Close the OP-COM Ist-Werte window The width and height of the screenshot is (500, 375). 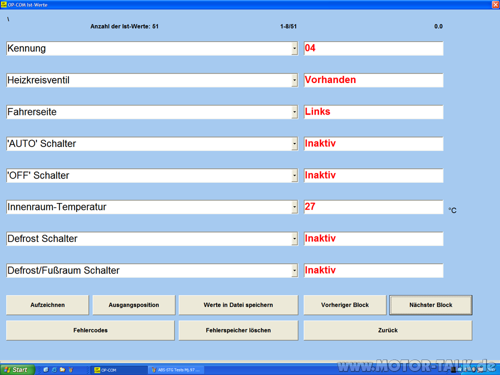point(495,4)
